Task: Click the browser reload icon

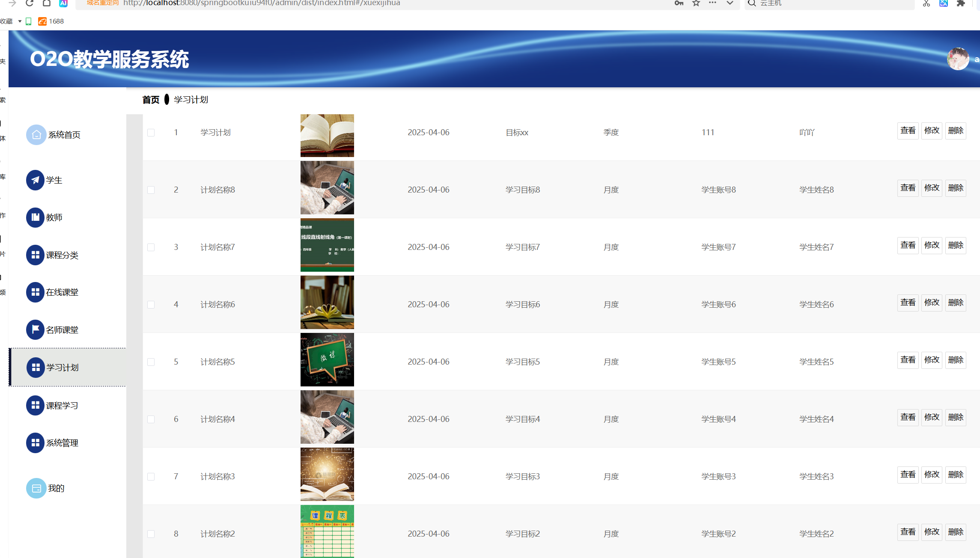Action: (x=29, y=3)
